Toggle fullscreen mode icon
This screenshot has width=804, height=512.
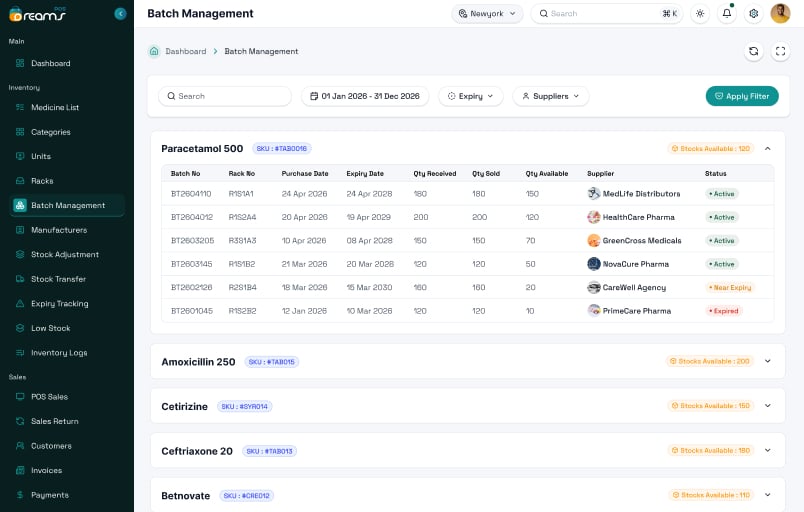(x=780, y=51)
